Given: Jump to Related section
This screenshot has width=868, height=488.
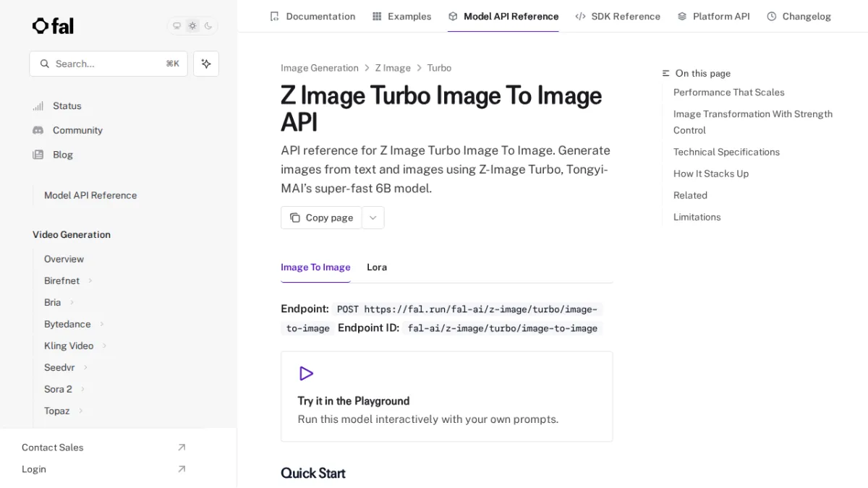Looking at the screenshot, I should coord(690,195).
